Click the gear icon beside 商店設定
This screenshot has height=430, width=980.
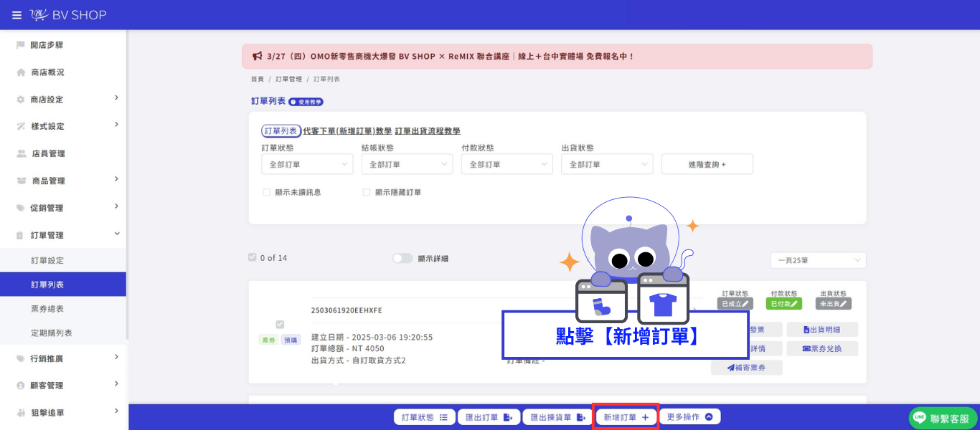pyautogui.click(x=21, y=100)
